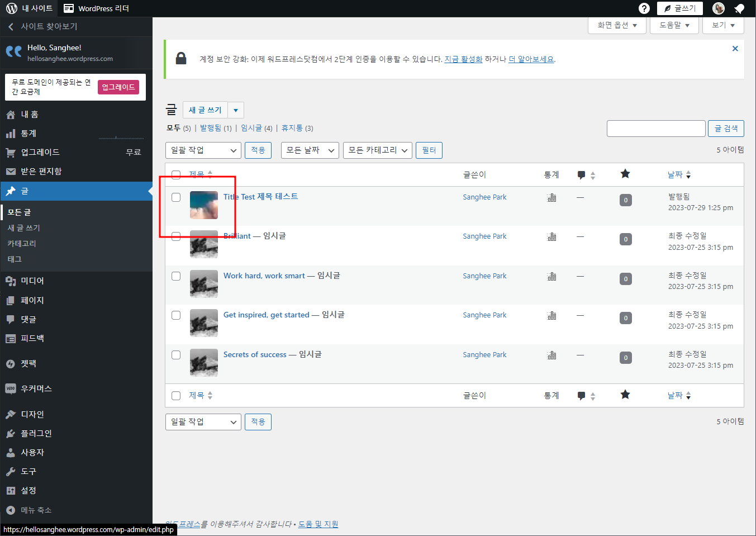Click the 필터 filter button
This screenshot has height=536, width=756.
pyautogui.click(x=429, y=150)
